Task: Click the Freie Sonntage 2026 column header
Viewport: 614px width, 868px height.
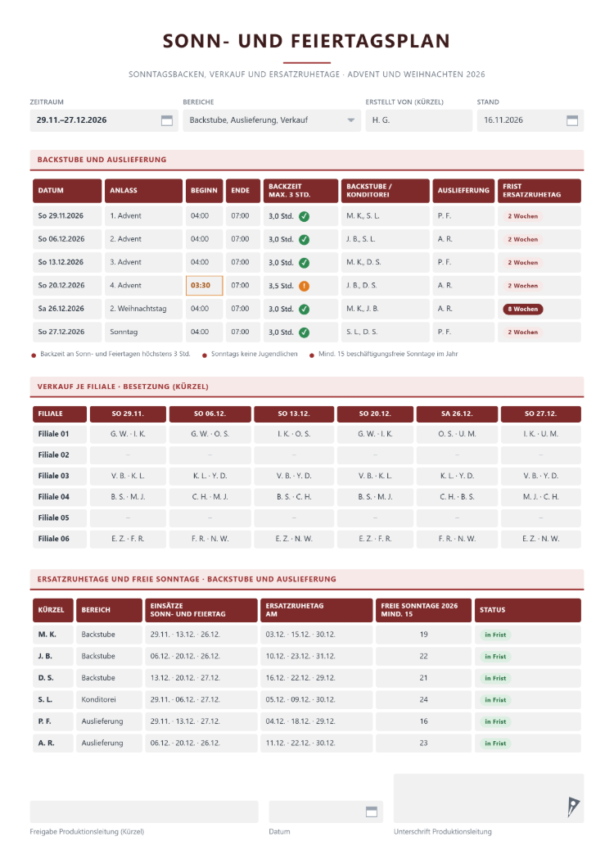Action: point(423,610)
